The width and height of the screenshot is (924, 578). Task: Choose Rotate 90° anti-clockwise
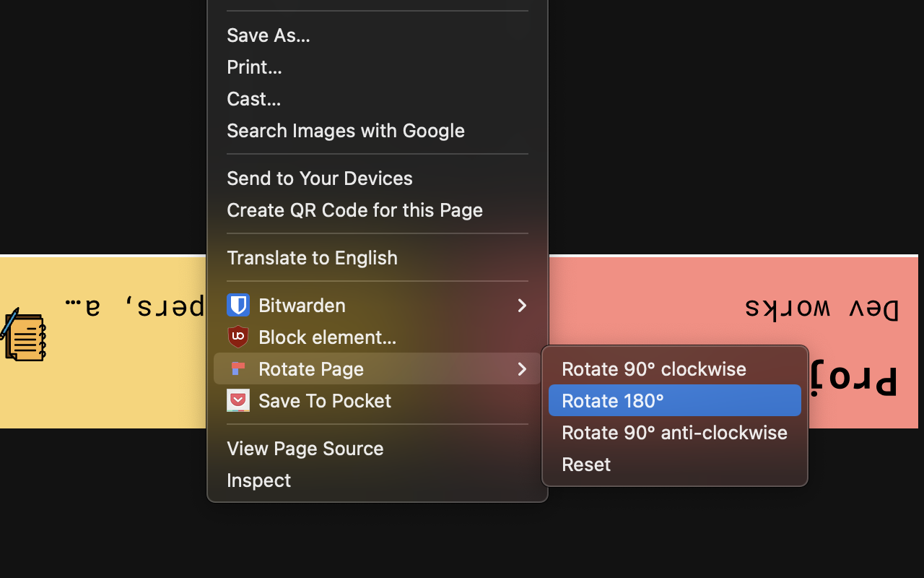pos(675,432)
